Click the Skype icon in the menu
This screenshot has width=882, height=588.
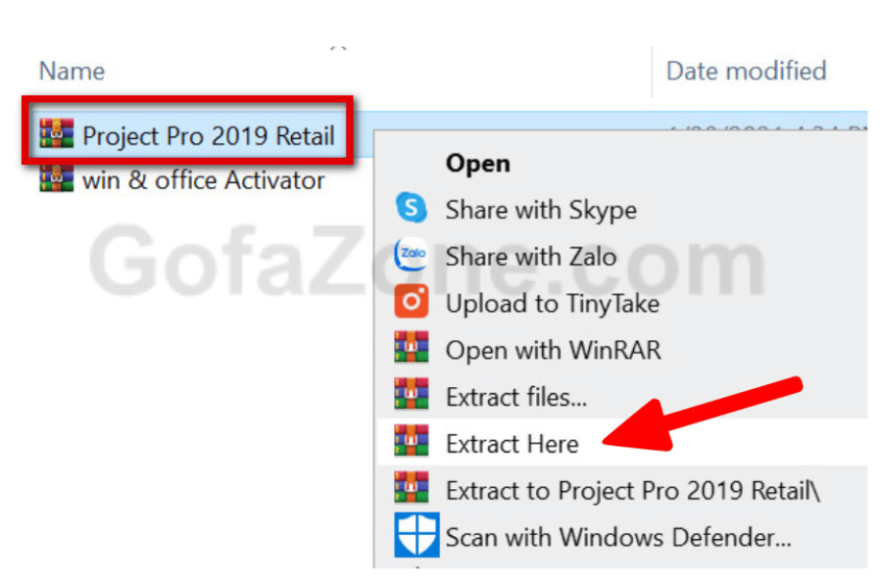coord(412,208)
